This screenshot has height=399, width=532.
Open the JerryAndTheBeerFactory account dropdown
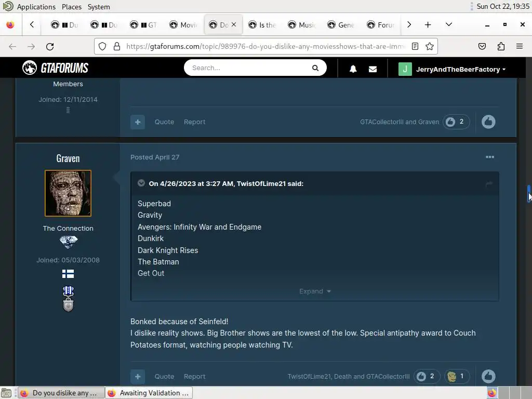[461, 69]
